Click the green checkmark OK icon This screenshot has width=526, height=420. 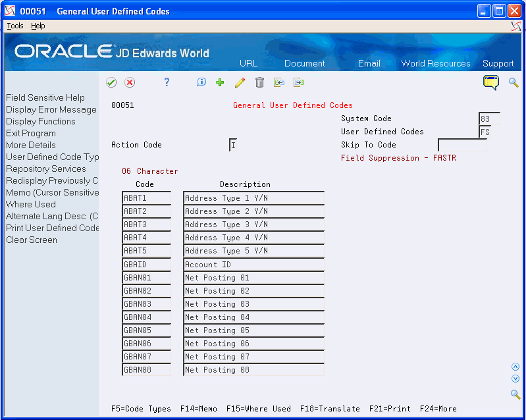pyautogui.click(x=111, y=82)
